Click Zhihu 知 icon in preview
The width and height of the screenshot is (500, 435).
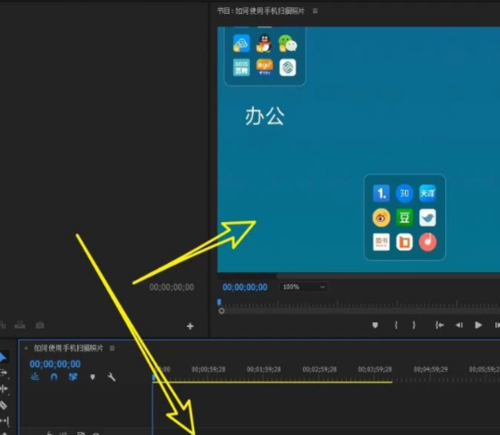click(404, 193)
